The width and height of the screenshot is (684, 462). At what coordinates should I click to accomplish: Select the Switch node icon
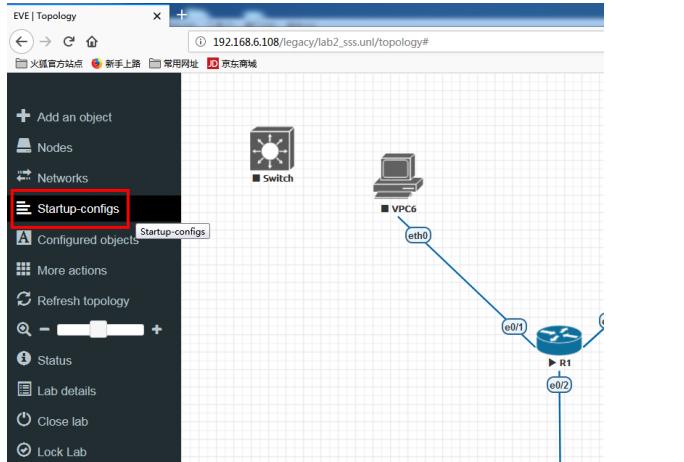(x=272, y=149)
